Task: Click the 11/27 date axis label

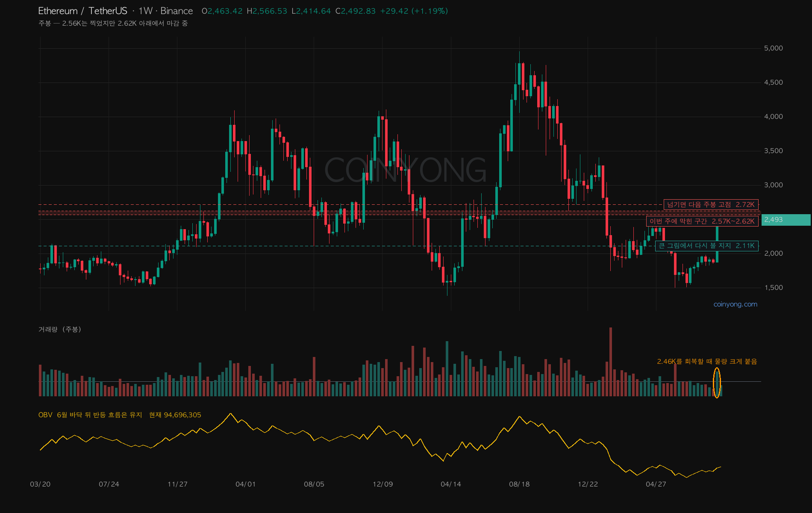Action: [177, 484]
